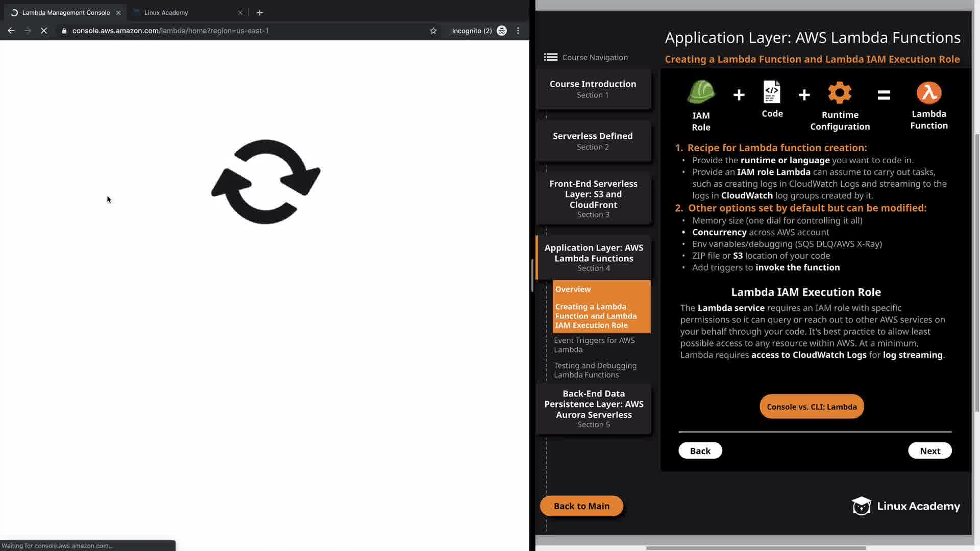The width and height of the screenshot is (980, 551).
Task: Click the IAM Role hard hat icon
Action: tap(701, 93)
